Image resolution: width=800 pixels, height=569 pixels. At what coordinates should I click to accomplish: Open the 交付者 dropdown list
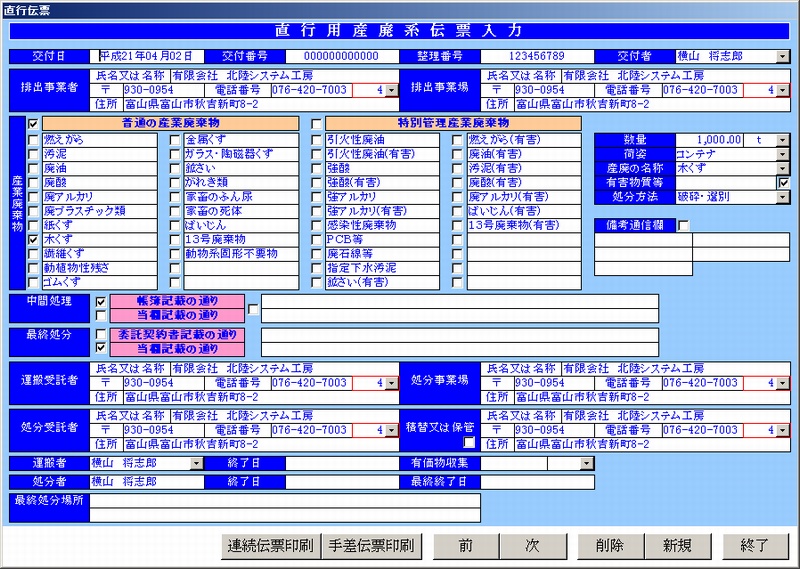[782, 56]
